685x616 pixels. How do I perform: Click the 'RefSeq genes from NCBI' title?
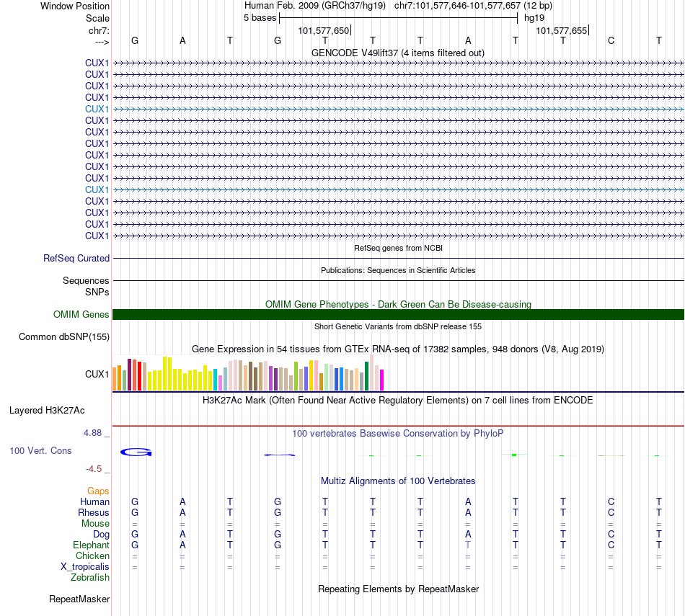click(398, 248)
